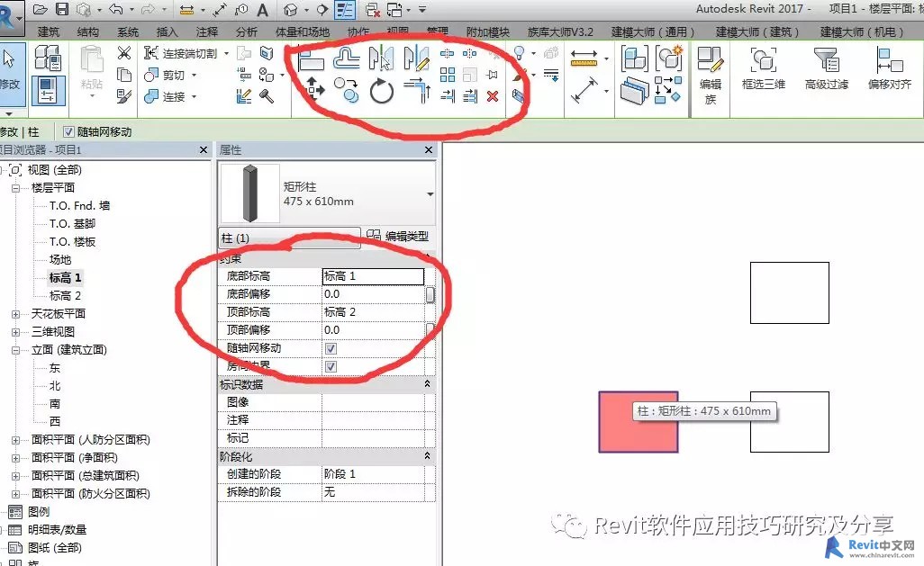Click the Match Type Properties paintbrush icon
This screenshot has width=924, height=566.
pos(123,96)
